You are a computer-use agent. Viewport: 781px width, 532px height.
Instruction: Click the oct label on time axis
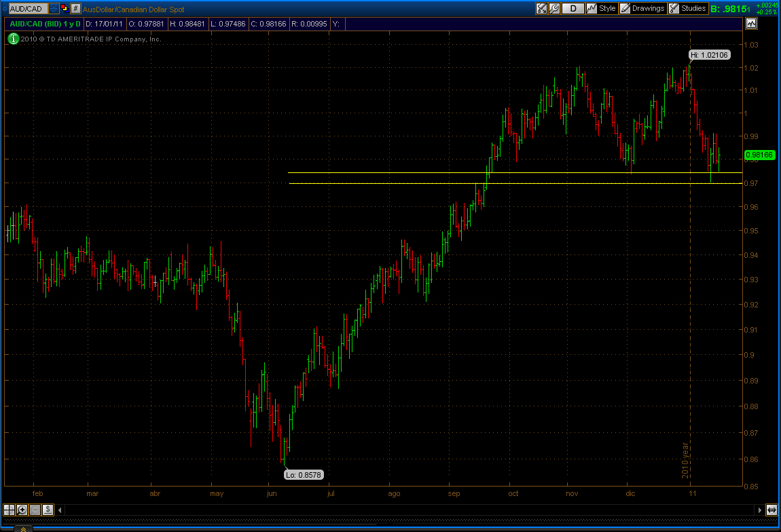(x=513, y=494)
